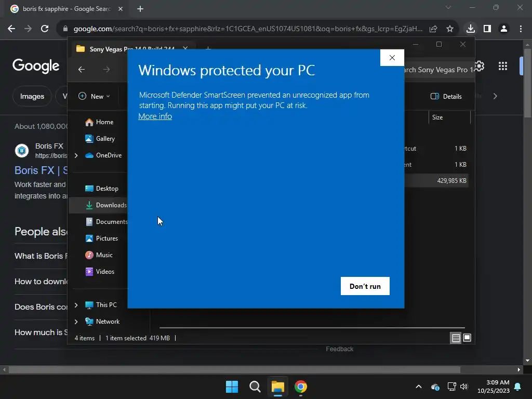Click Chrome horizontal scrollbar

tap(234, 370)
